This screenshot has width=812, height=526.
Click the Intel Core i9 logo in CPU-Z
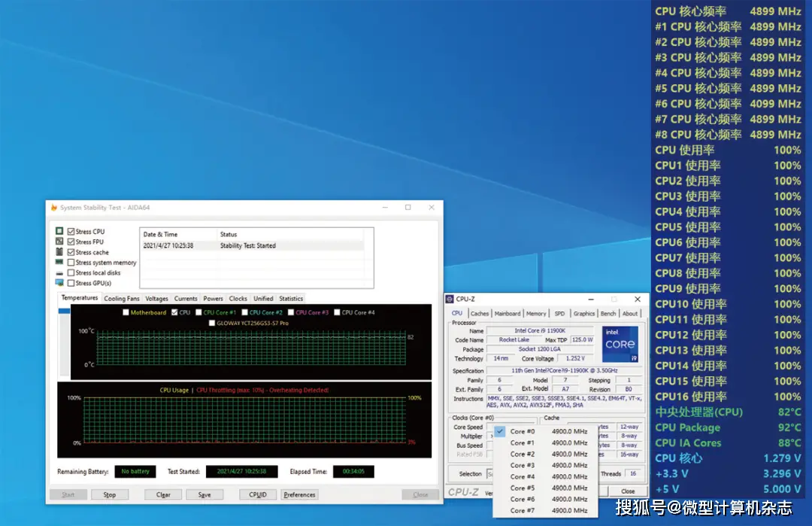pyautogui.click(x=620, y=344)
